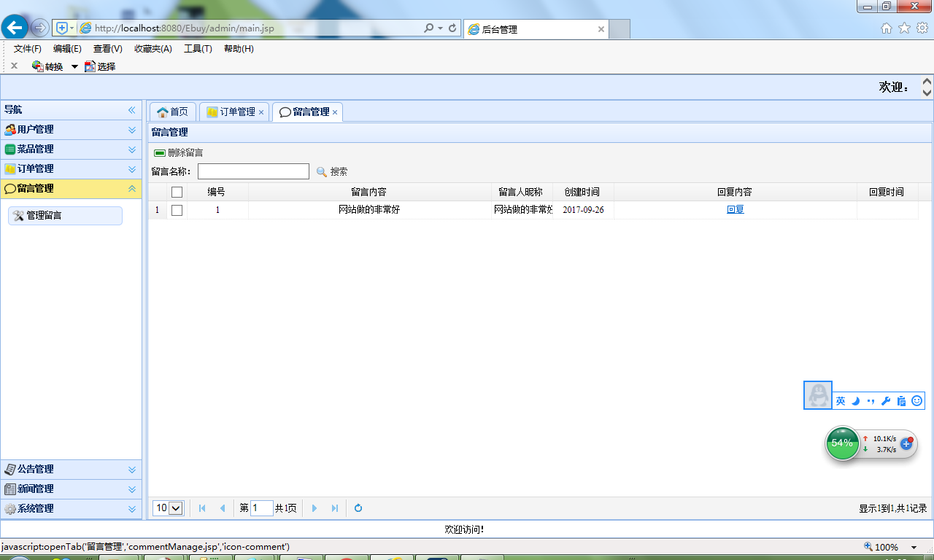Viewport: 934px width, 560px height.
Task: Click the 留言内容 column header
Action: 369,192
